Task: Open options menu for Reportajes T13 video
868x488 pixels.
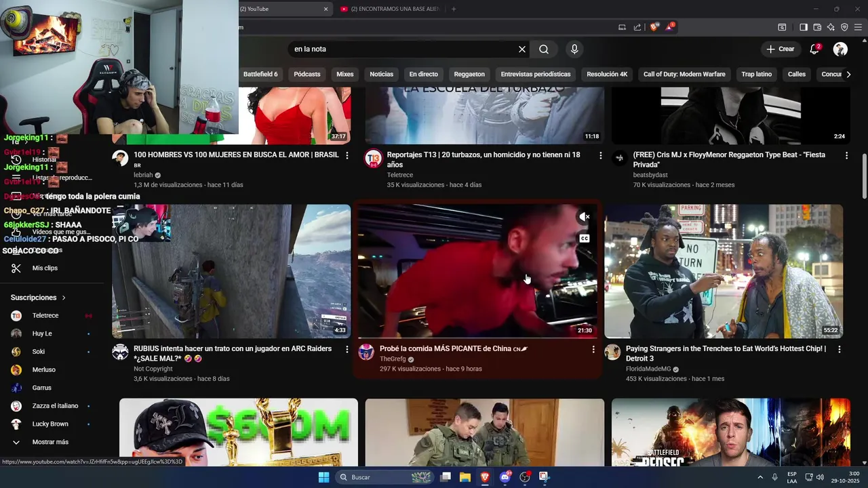Action: point(600,155)
